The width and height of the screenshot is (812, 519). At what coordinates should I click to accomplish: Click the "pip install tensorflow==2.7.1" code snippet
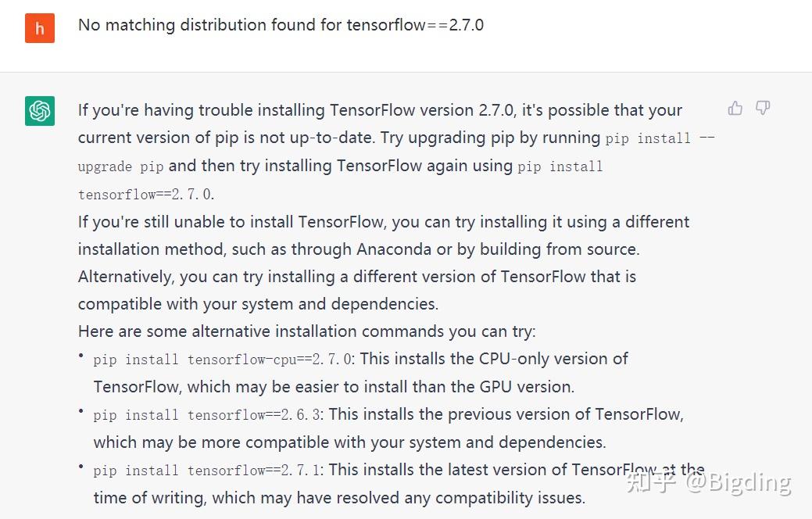coord(208,471)
